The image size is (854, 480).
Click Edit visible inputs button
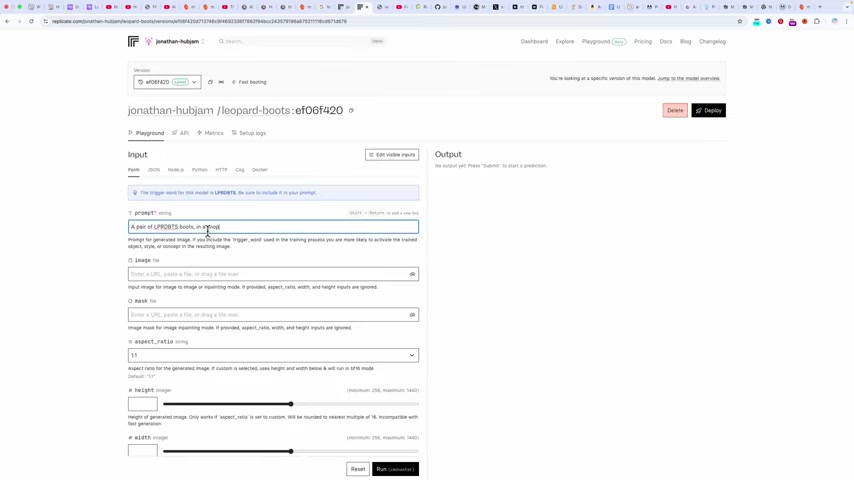392,155
